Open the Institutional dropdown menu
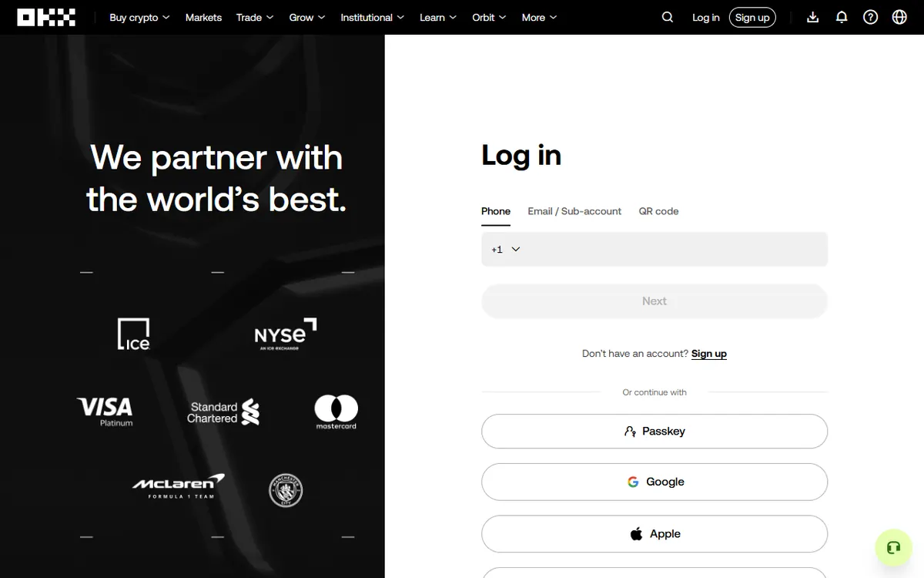 373,17
